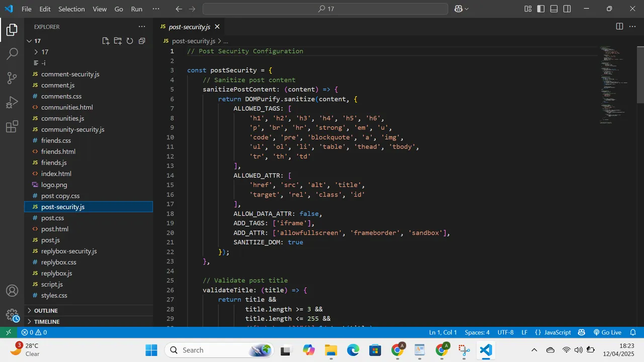Open the File menu
This screenshot has height=362, width=644.
26,9
